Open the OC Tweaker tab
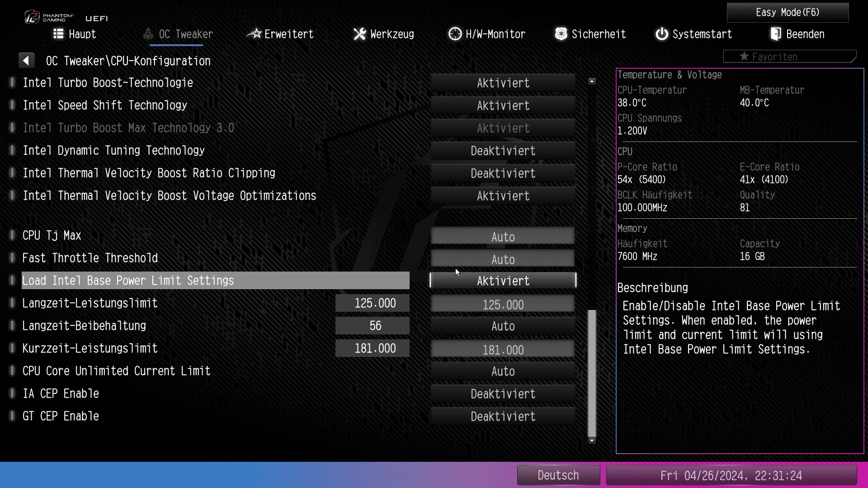The image size is (868, 488). click(178, 34)
